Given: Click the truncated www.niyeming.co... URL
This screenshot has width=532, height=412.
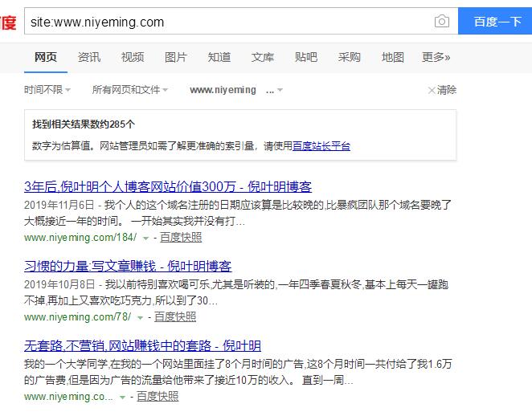Looking at the screenshot, I should point(68,396).
